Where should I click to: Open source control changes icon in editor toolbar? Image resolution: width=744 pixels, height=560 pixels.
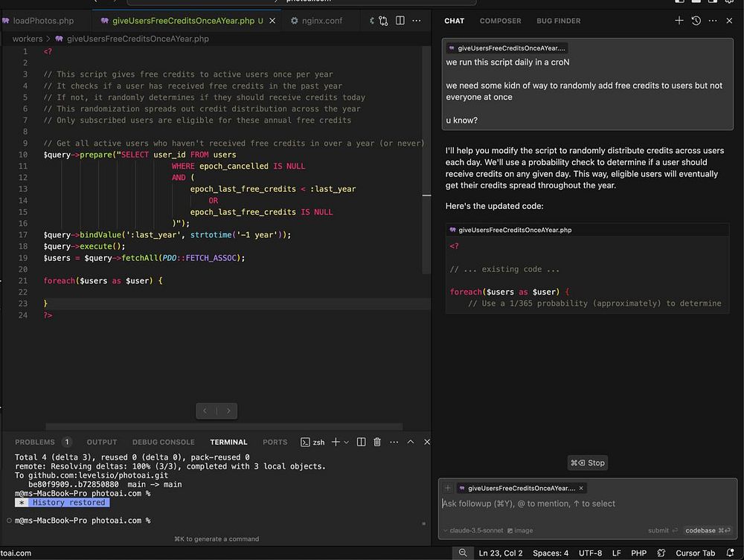pyautogui.click(x=383, y=21)
